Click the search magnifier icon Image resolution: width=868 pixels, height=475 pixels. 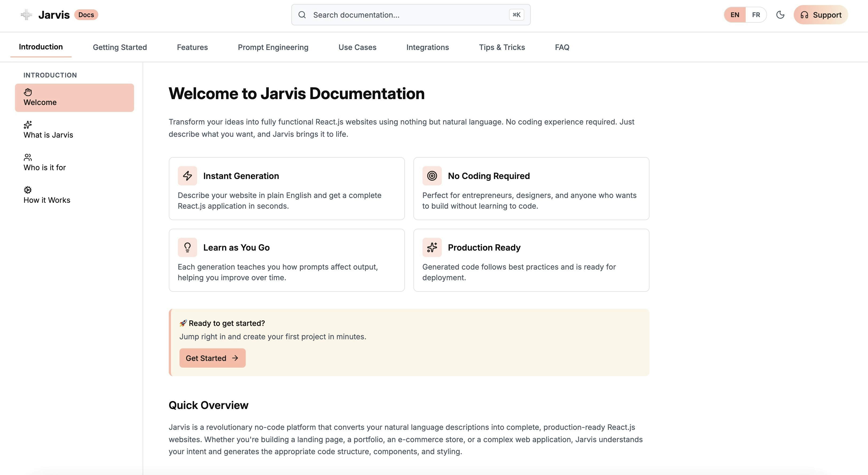[302, 15]
